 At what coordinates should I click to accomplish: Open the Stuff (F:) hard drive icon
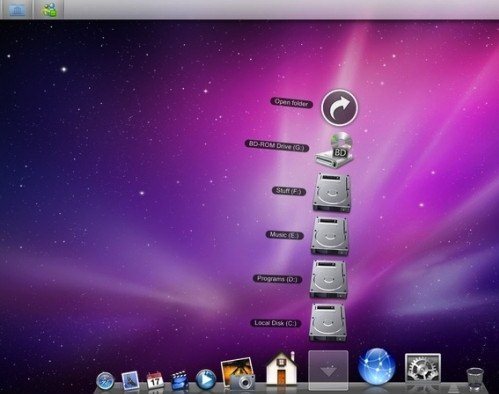coord(332,192)
